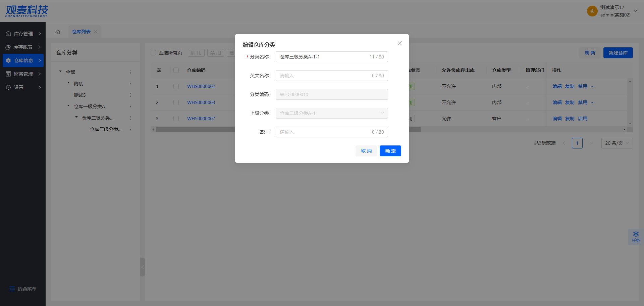The image size is (644, 306).
Task: Open the 库存管理 sidebar menu
Action: click(x=23, y=34)
